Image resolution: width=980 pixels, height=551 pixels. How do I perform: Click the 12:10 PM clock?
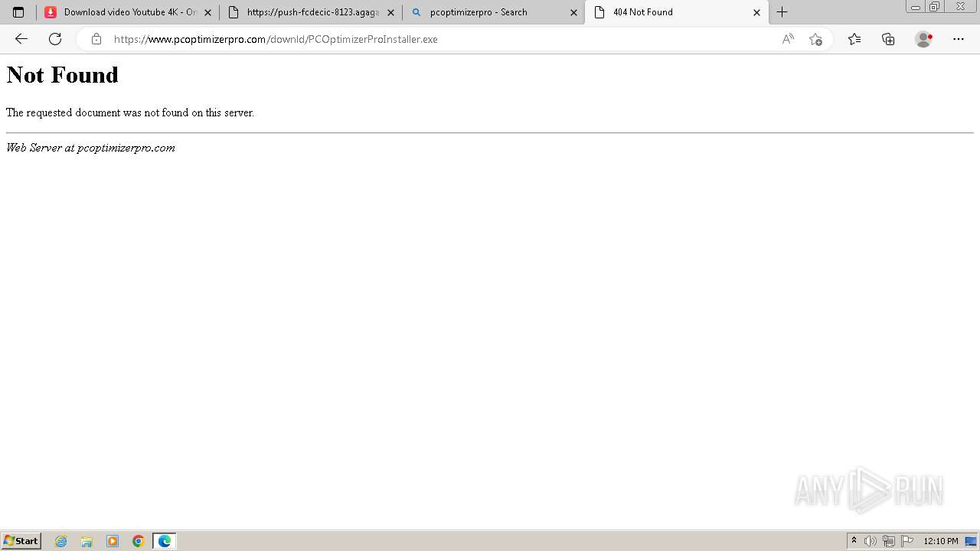pos(941,541)
